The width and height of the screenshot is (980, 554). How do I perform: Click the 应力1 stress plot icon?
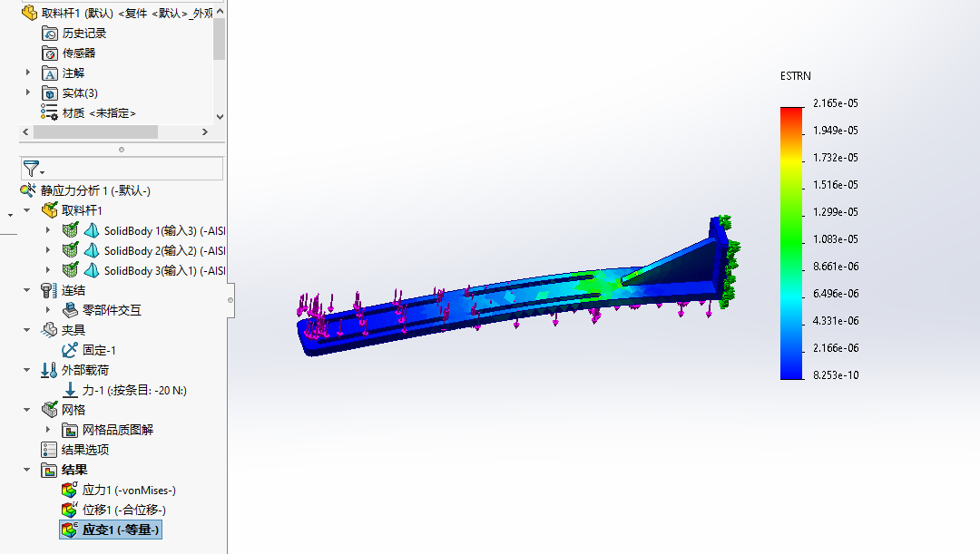69,490
